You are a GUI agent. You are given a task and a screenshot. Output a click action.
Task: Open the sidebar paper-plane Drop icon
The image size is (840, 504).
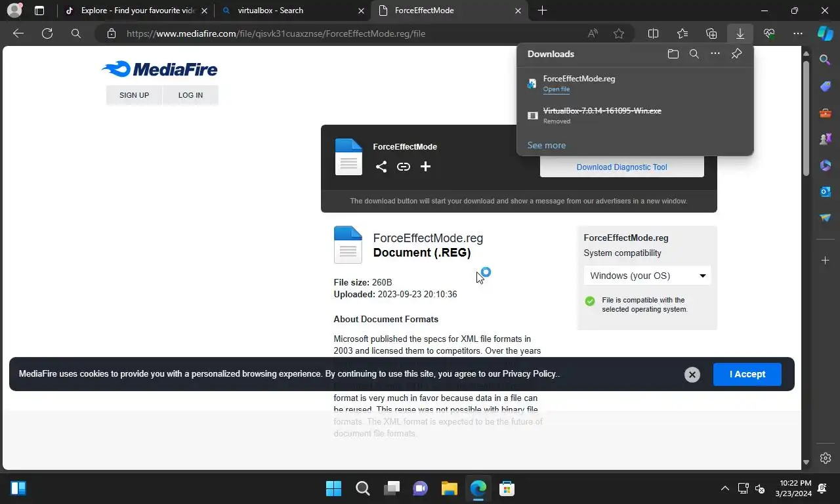pos(826,217)
